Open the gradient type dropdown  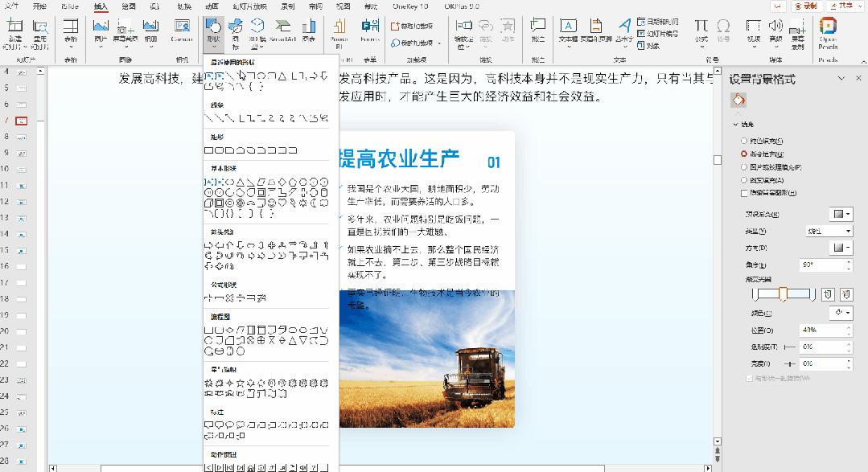[x=828, y=231]
